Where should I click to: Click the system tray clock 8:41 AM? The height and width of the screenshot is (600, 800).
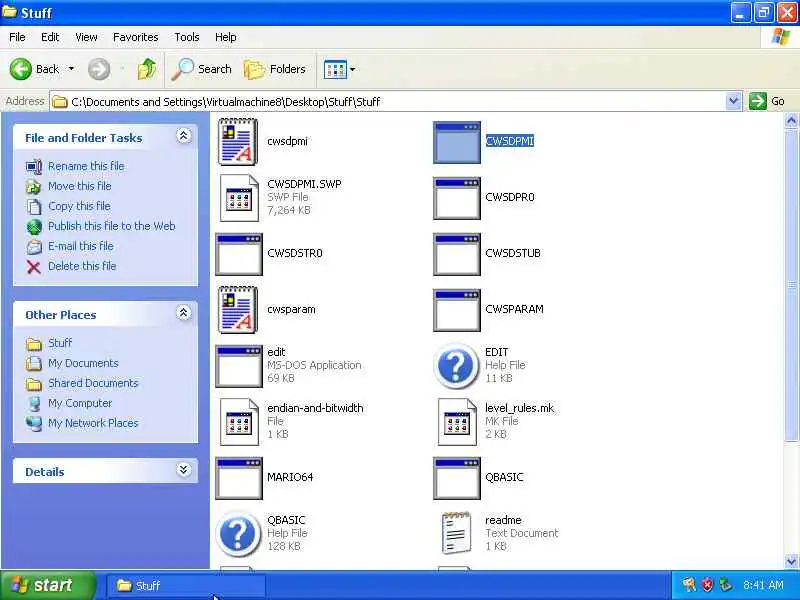(763, 585)
